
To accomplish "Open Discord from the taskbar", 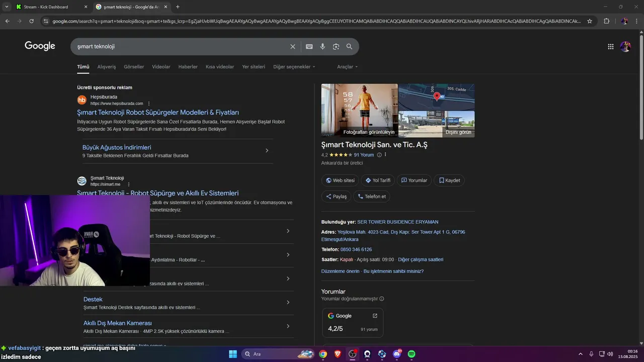I will pyautogui.click(x=397, y=354).
